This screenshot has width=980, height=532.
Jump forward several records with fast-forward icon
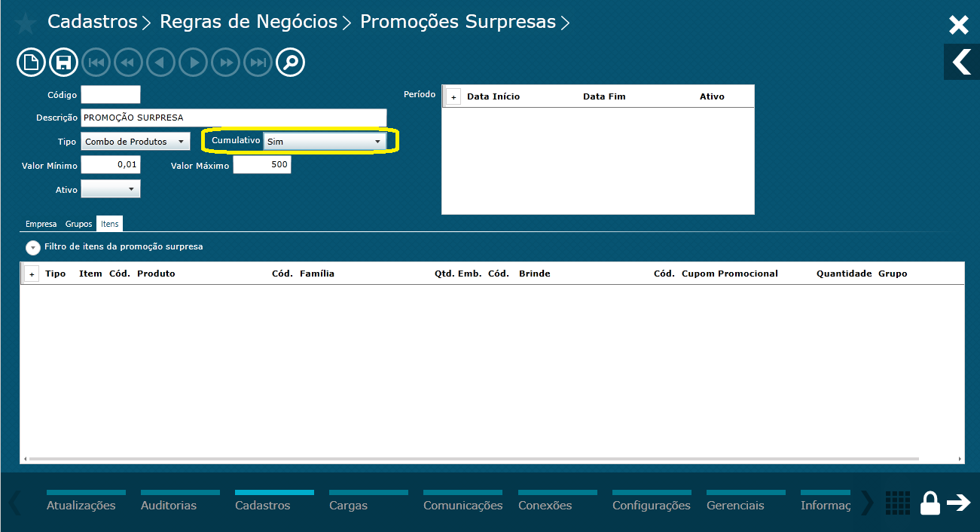click(226, 63)
